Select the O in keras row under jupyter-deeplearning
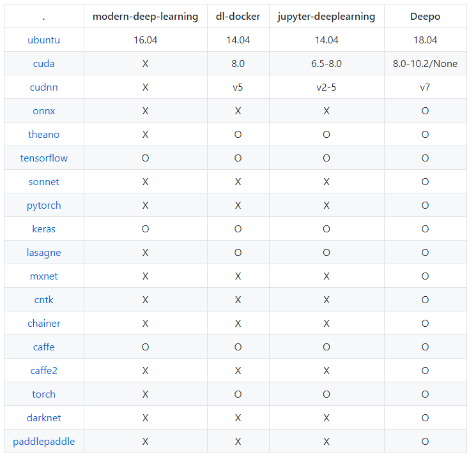Image resolution: width=476 pixels, height=457 pixels. pyautogui.click(x=326, y=229)
